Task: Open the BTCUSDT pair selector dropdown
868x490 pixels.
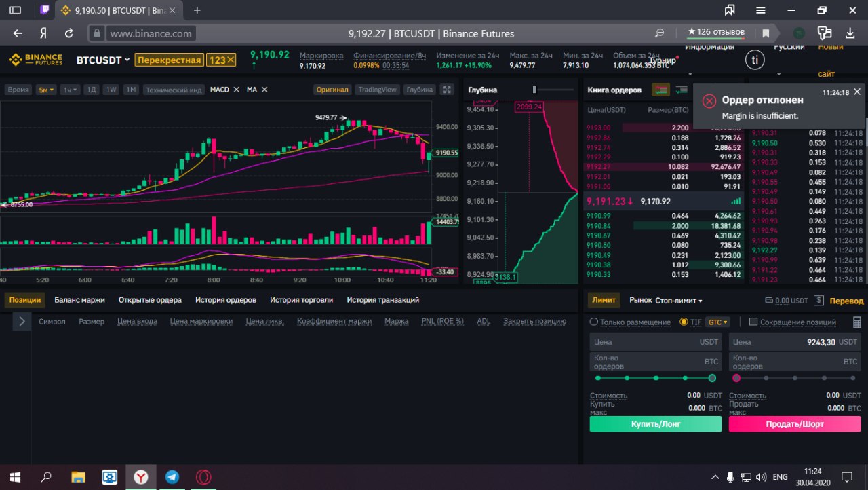Action: tap(102, 60)
